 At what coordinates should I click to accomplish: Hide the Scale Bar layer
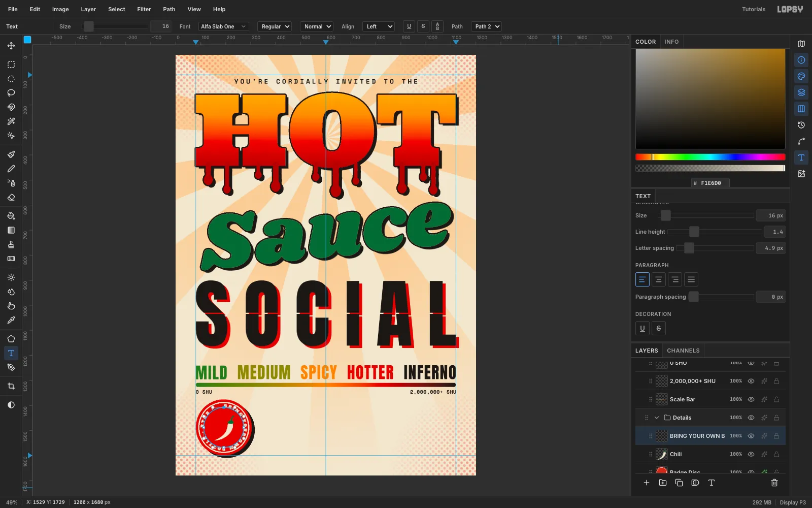pyautogui.click(x=751, y=399)
